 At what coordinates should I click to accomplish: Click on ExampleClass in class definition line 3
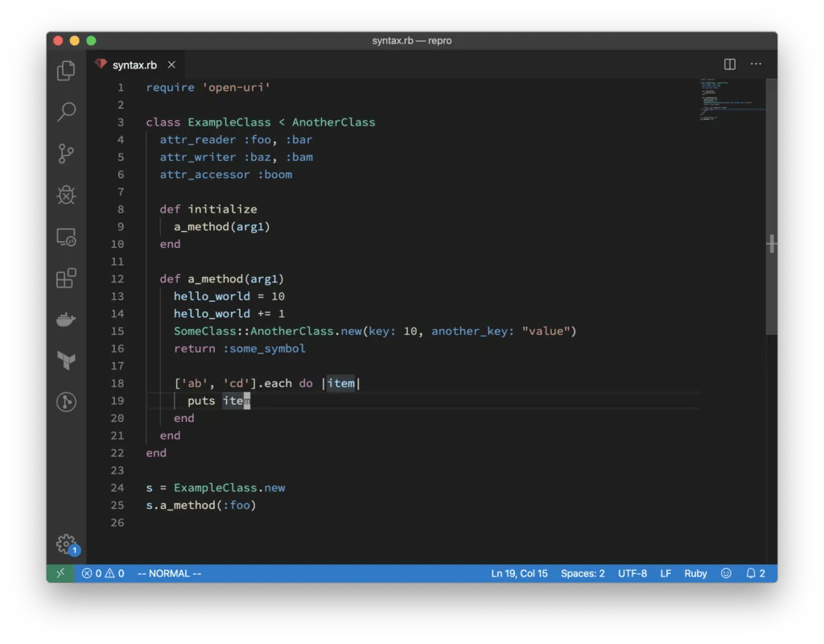coord(229,122)
